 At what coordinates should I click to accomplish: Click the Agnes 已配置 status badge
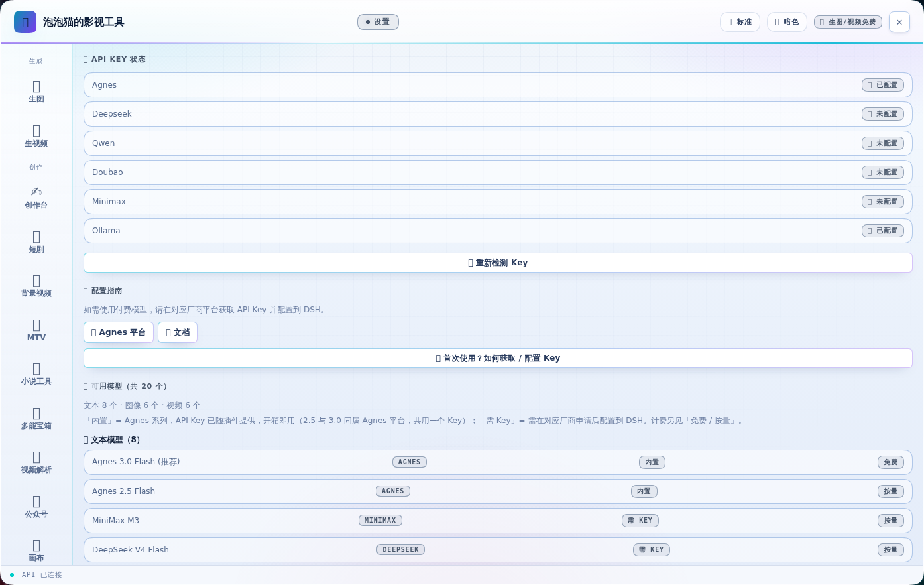point(883,85)
